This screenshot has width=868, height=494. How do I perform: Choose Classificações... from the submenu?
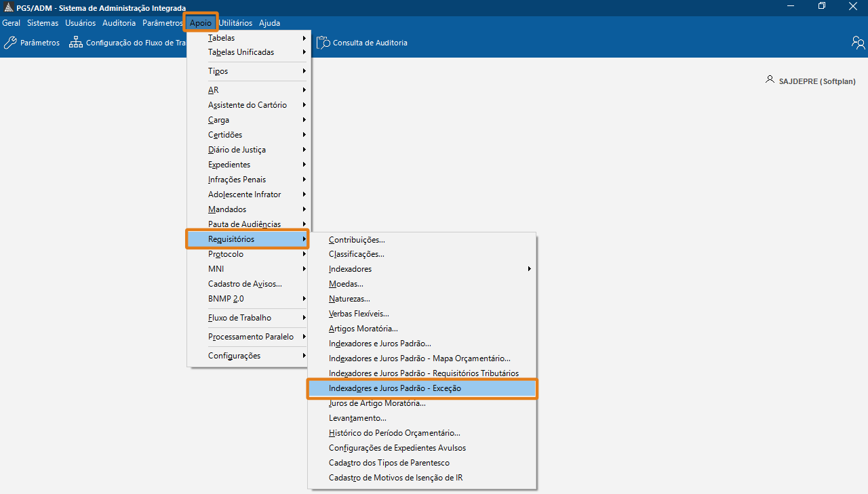click(x=422, y=254)
